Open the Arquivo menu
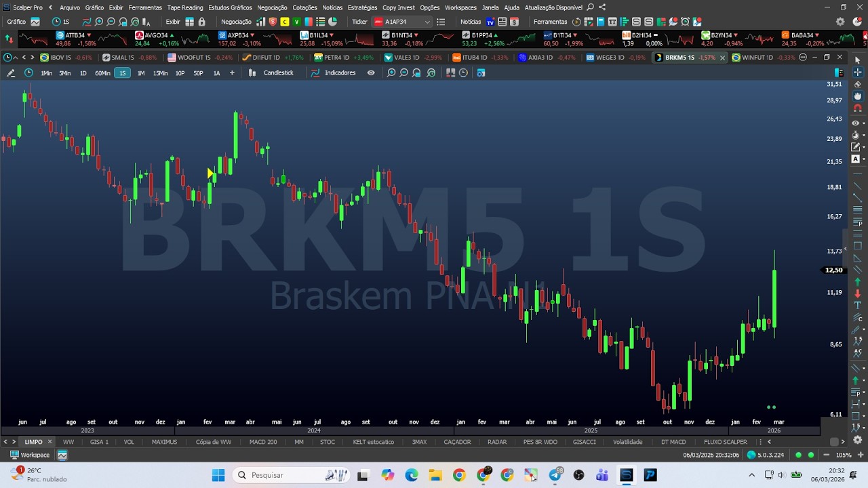This screenshot has width=868, height=488. pyautogui.click(x=70, y=7)
